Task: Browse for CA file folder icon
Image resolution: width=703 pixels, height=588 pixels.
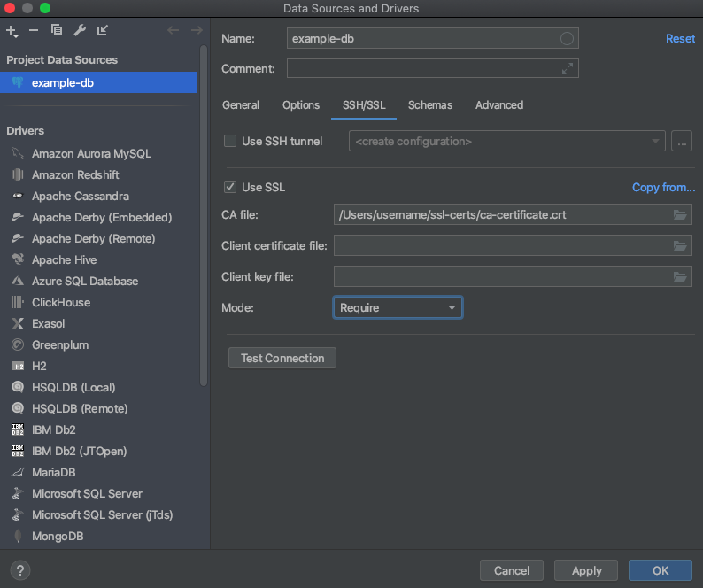Action: point(680,215)
